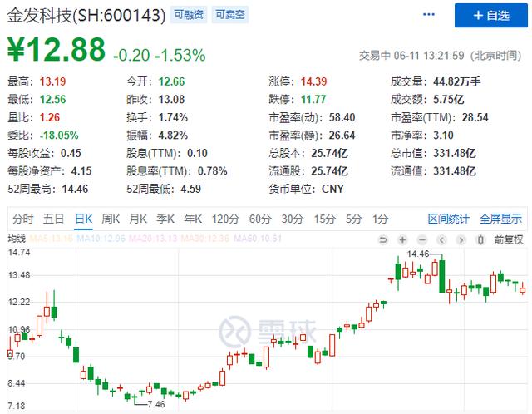
Task: Click the current price ¥12.88
Action: coord(57,50)
